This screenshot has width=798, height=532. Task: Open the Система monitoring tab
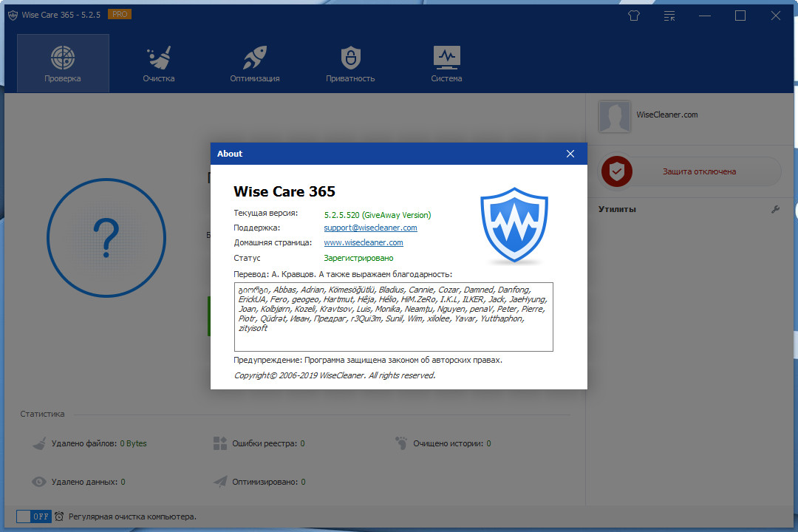[x=446, y=63]
